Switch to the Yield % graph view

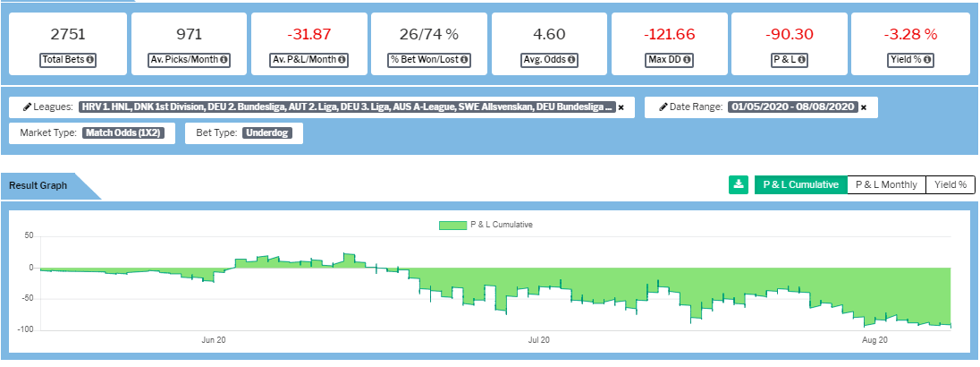pos(950,184)
